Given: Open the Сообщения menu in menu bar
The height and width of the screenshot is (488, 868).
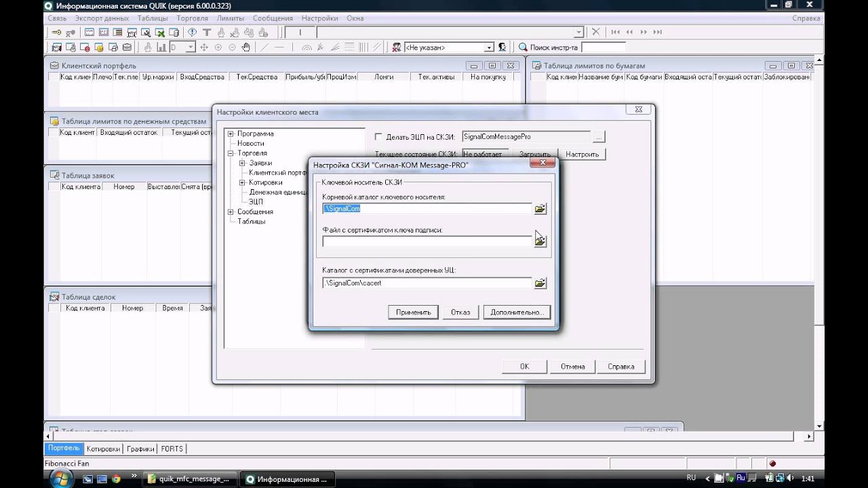Looking at the screenshot, I should 273,18.
